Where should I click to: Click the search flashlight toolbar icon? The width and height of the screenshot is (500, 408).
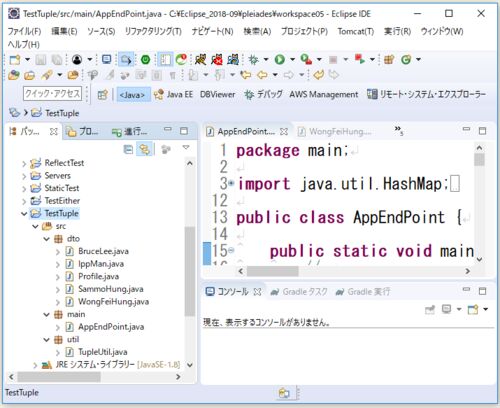point(47,75)
